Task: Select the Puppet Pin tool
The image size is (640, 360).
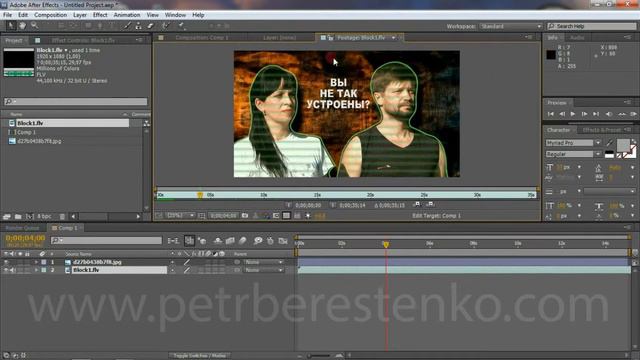Action: (x=181, y=26)
